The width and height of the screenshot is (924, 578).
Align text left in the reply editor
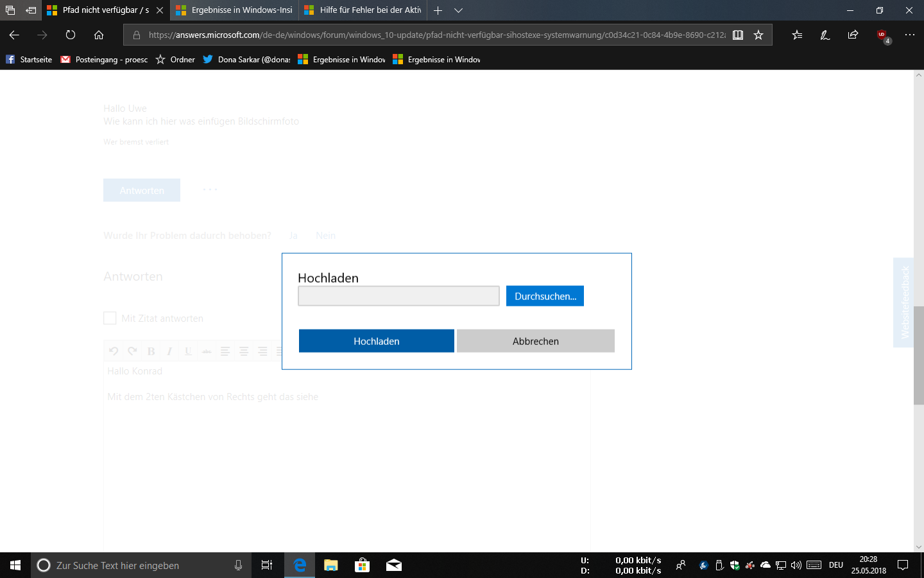click(225, 351)
